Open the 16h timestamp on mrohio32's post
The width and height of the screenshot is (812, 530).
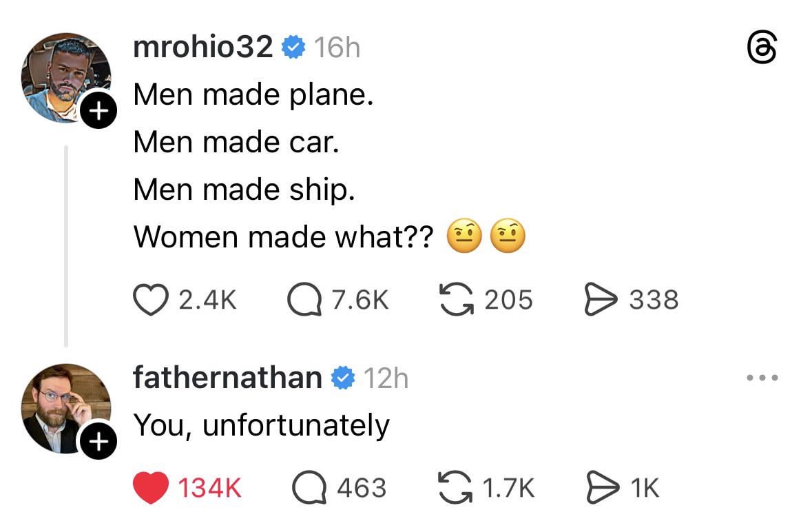tap(337, 48)
